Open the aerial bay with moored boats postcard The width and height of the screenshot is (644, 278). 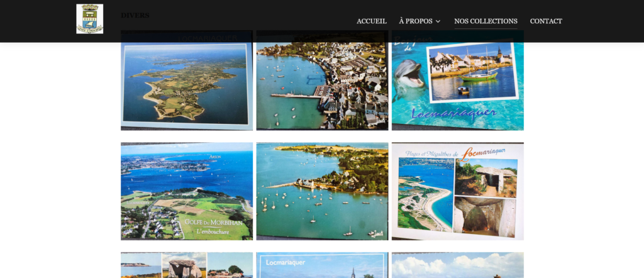(322, 191)
